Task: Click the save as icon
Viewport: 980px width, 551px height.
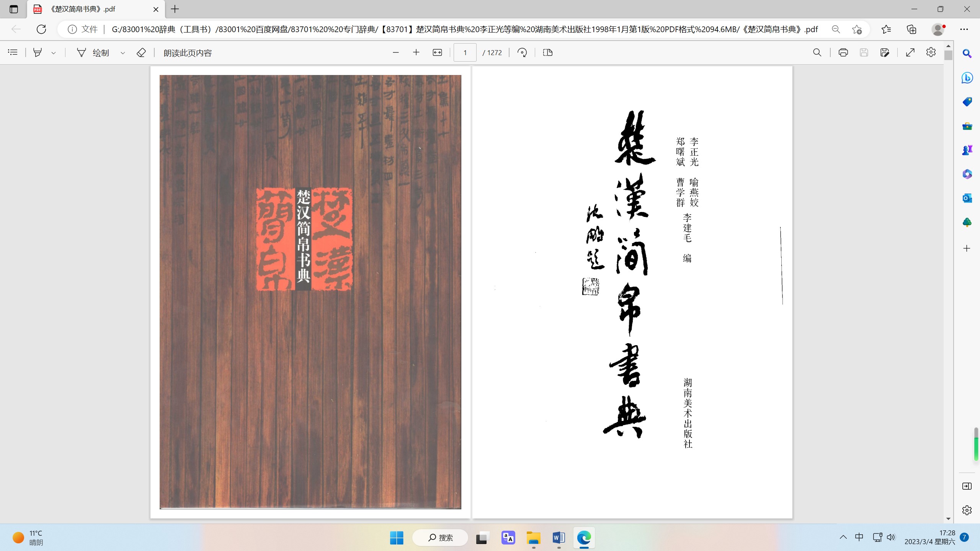Action: click(884, 52)
